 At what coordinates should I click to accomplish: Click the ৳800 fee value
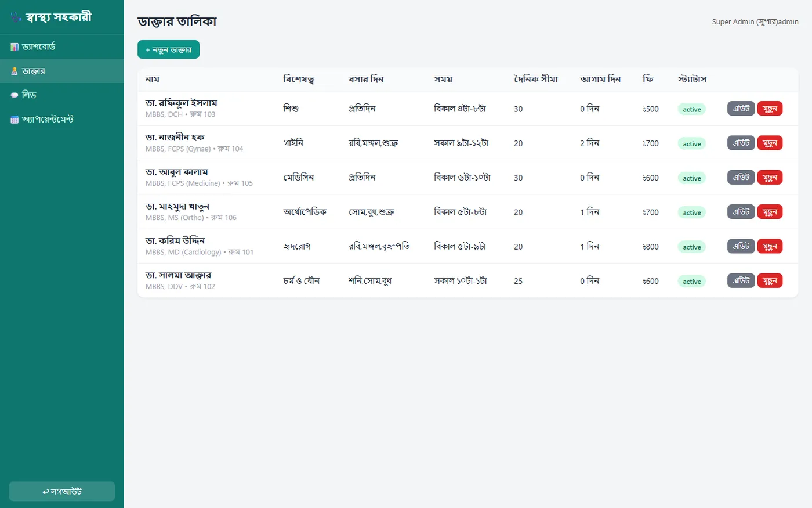click(x=651, y=247)
